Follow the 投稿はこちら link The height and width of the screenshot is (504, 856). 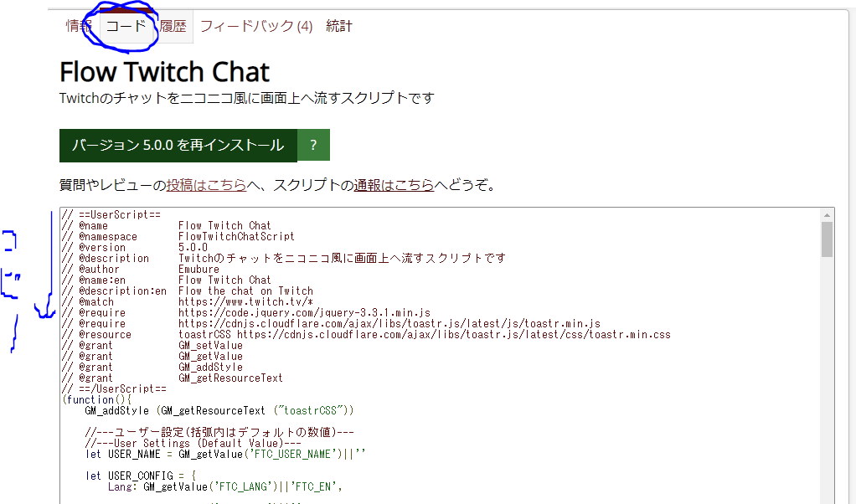pos(206,185)
